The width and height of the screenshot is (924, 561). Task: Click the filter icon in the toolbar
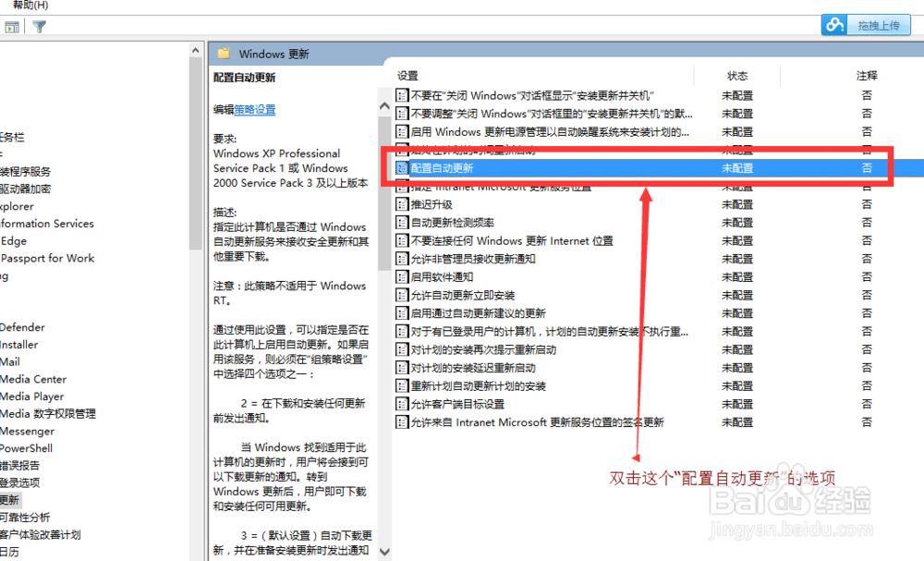(x=38, y=26)
